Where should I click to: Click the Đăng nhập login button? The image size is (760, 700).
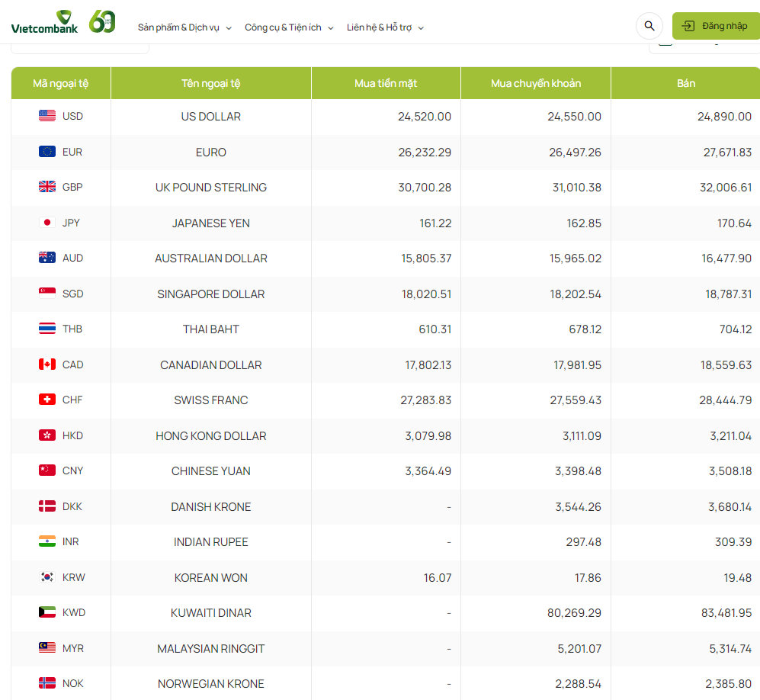[x=716, y=26]
